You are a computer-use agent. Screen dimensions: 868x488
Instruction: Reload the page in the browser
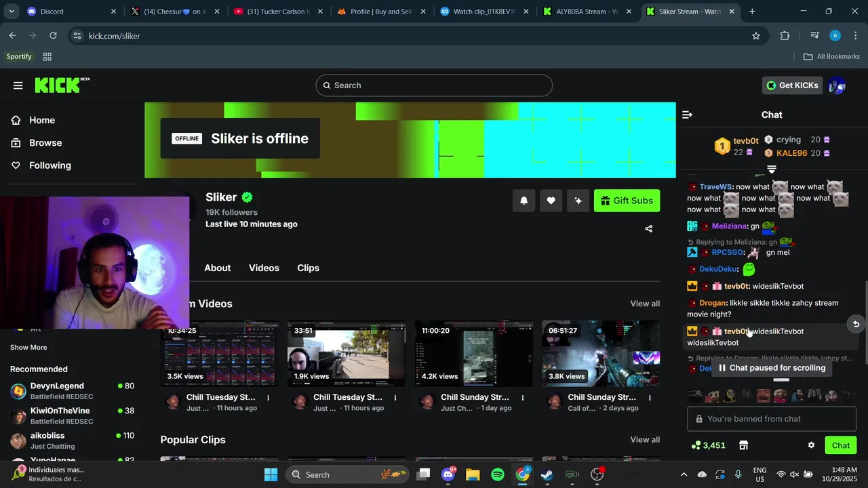tap(53, 36)
